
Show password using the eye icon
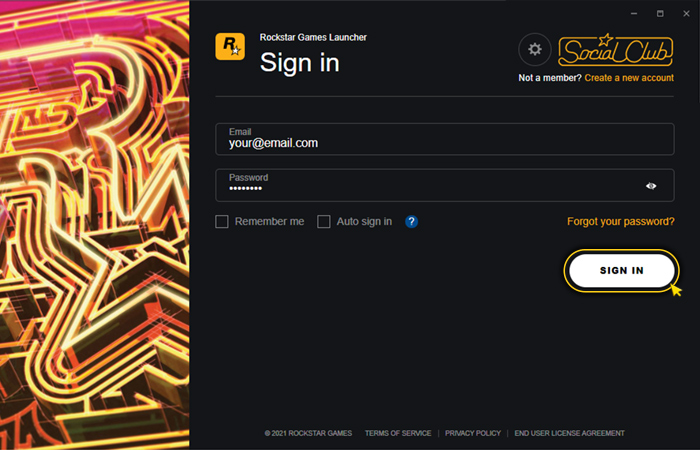[651, 185]
